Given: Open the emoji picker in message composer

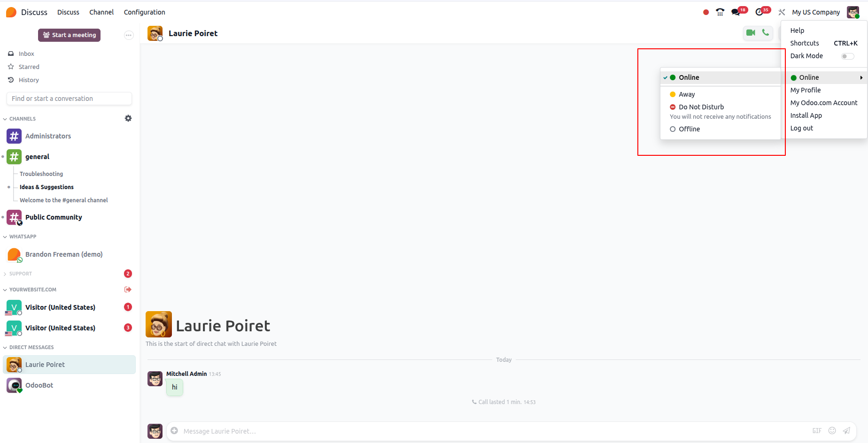Looking at the screenshot, I should pyautogui.click(x=832, y=431).
